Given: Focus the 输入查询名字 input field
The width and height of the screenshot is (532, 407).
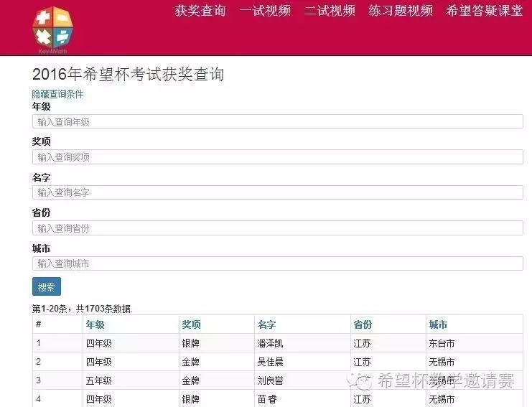Looking at the screenshot, I should [278, 192].
